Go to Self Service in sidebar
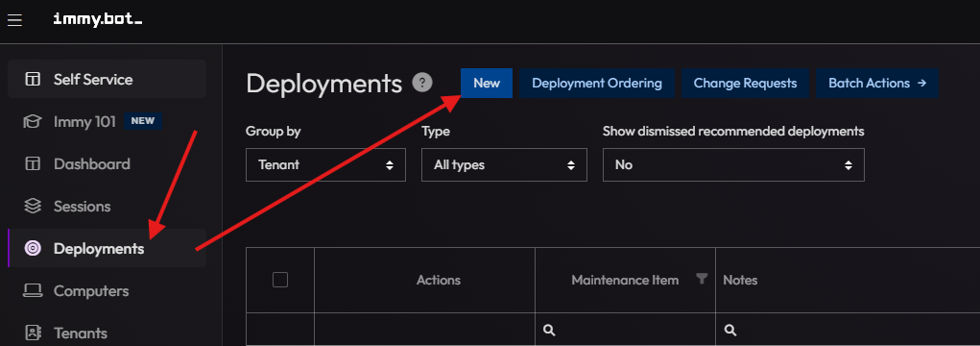The image size is (980, 346). click(x=107, y=79)
